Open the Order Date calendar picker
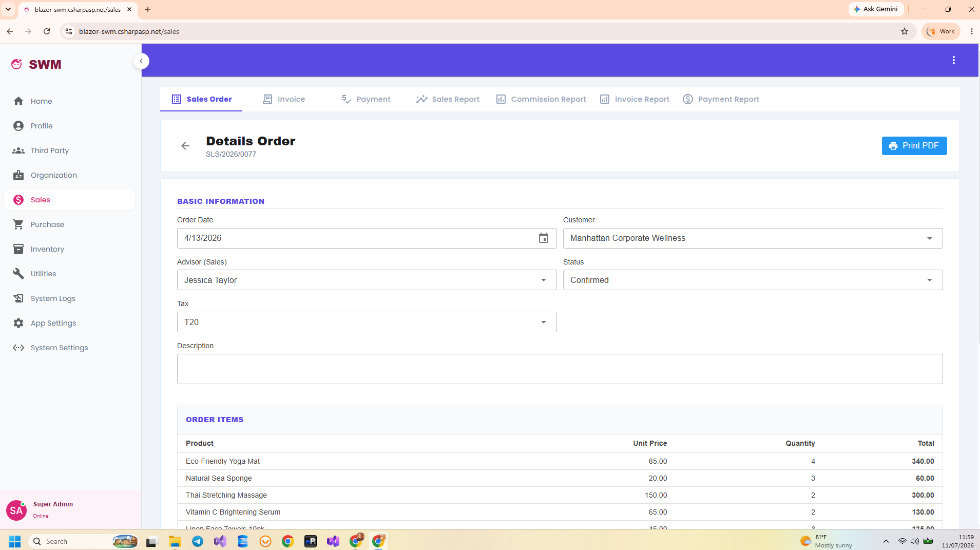Screen dimensions: 980x550 544,238
